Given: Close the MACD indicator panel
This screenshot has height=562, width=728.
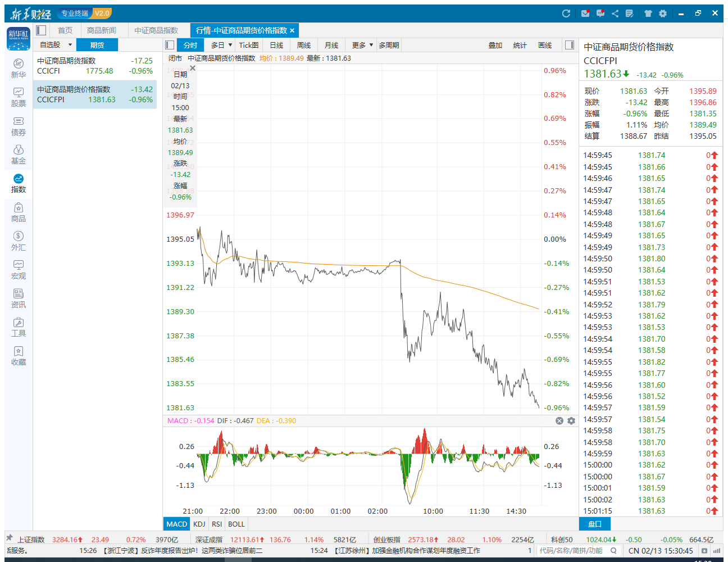Looking at the screenshot, I should coord(559,421).
